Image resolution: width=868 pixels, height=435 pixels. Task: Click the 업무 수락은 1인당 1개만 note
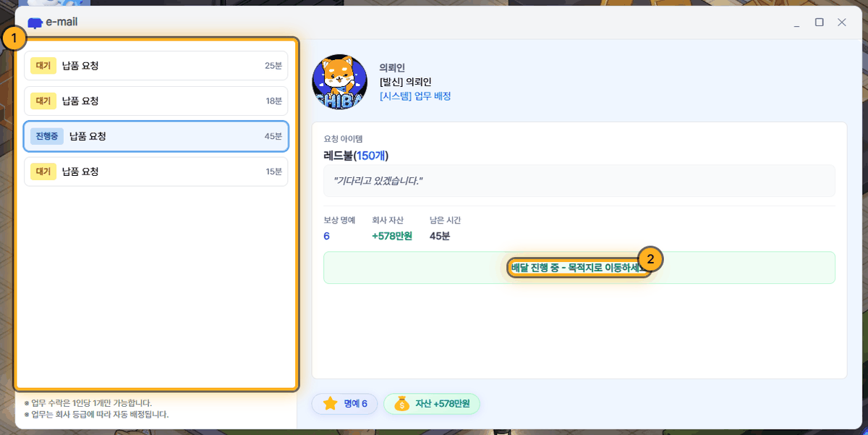tap(88, 403)
